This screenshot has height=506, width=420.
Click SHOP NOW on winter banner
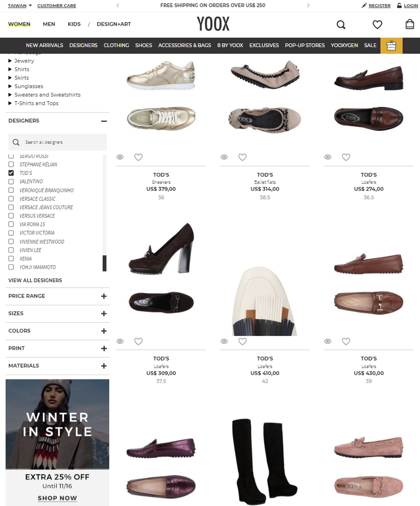(x=57, y=498)
